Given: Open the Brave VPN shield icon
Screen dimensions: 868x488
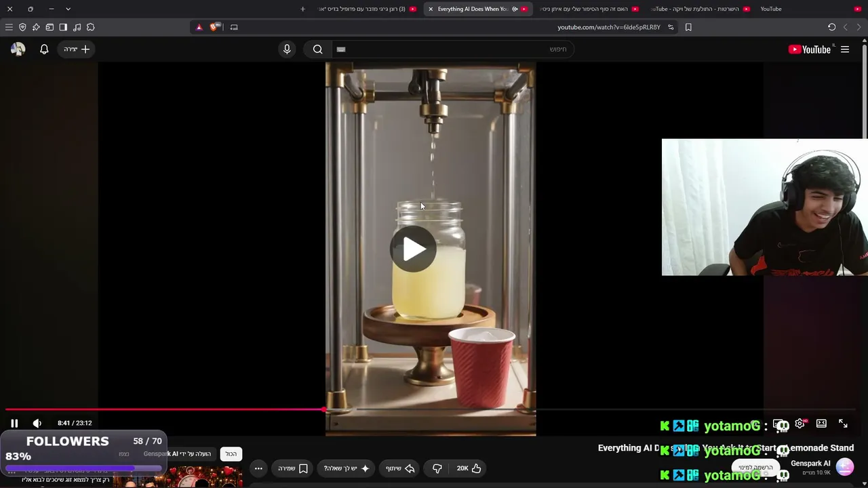Looking at the screenshot, I should point(22,27).
